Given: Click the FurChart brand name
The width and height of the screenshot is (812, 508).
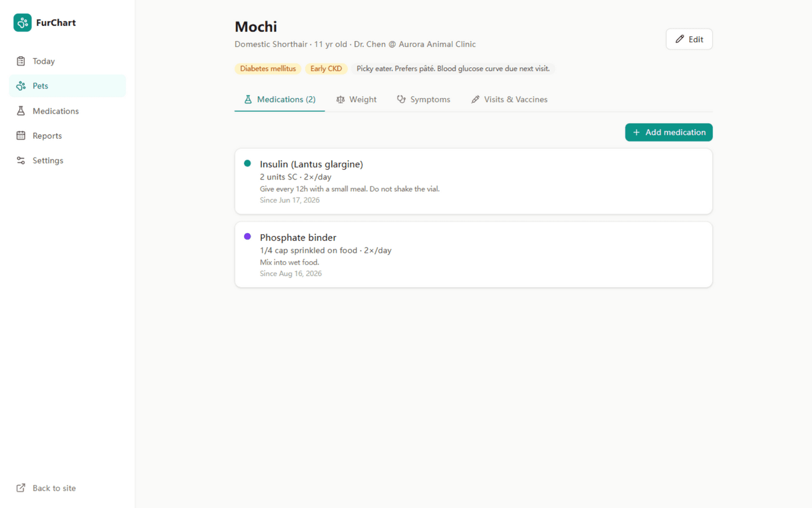Looking at the screenshot, I should coord(56,23).
